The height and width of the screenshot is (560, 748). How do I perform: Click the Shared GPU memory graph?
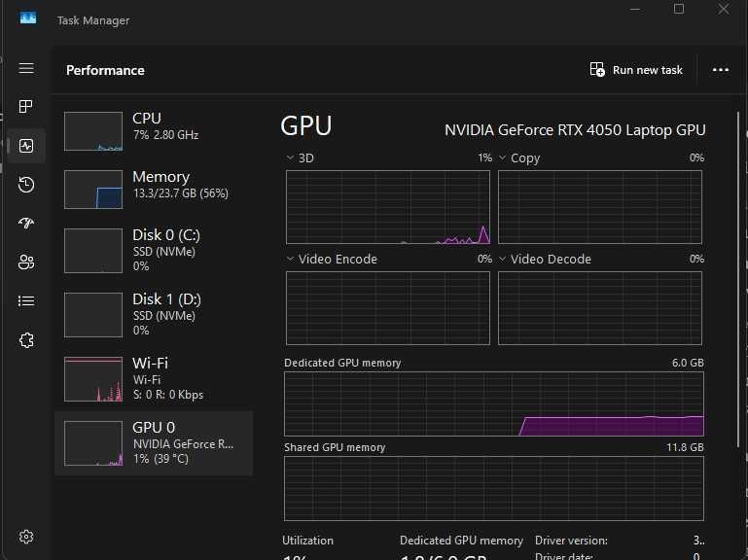pos(494,488)
